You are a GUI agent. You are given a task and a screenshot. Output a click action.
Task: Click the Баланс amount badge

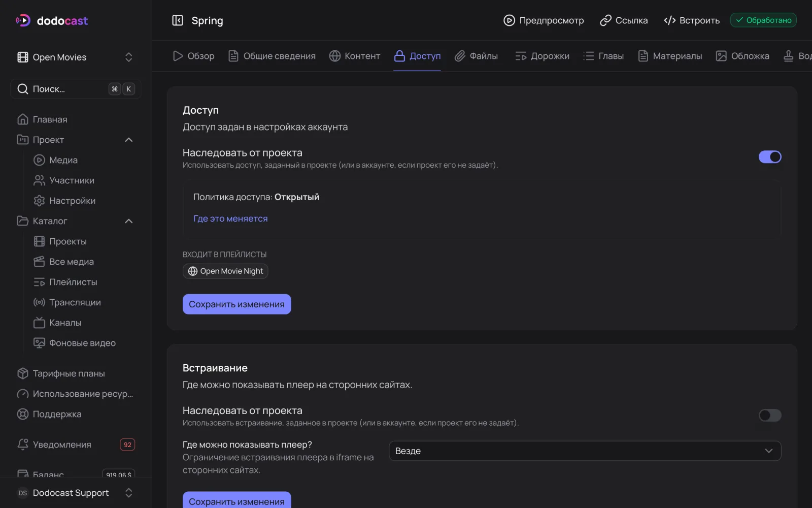pos(119,474)
